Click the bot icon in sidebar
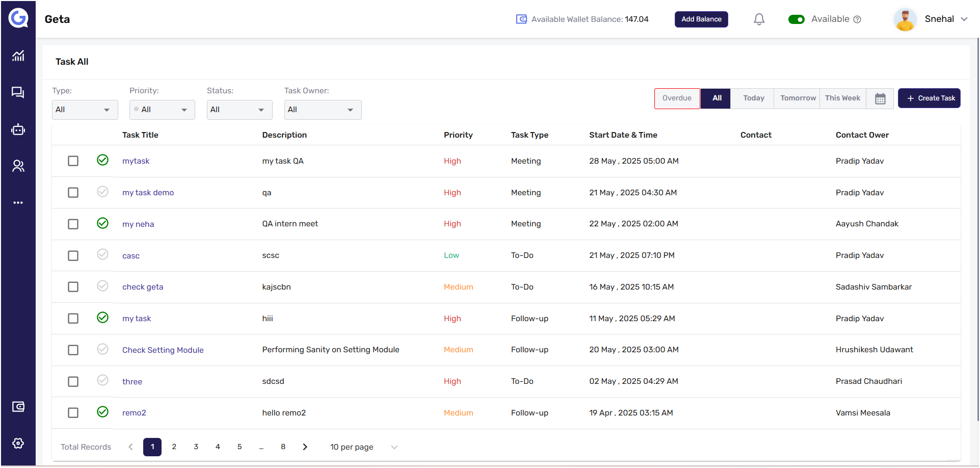This screenshot has width=980, height=468. [x=18, y=129]
